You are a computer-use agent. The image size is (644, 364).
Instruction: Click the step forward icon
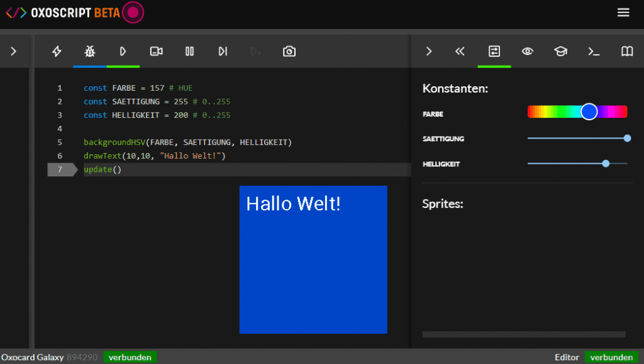tap(223, 52)
